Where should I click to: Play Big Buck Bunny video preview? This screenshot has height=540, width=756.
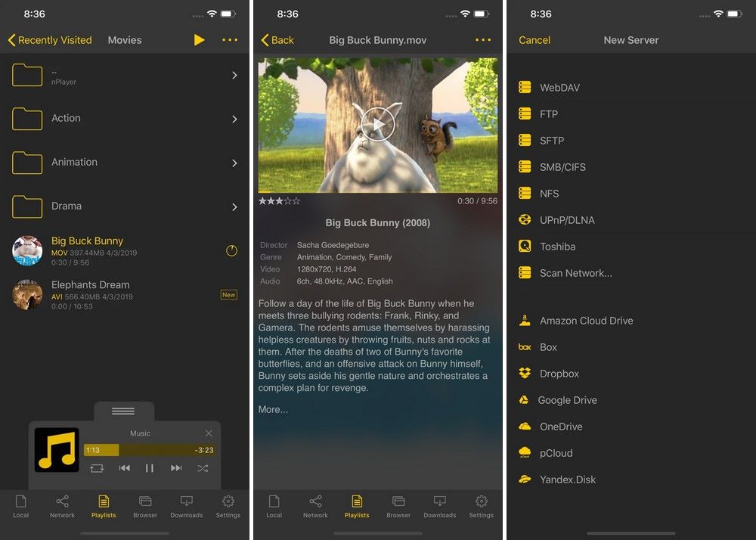(377, 123)
